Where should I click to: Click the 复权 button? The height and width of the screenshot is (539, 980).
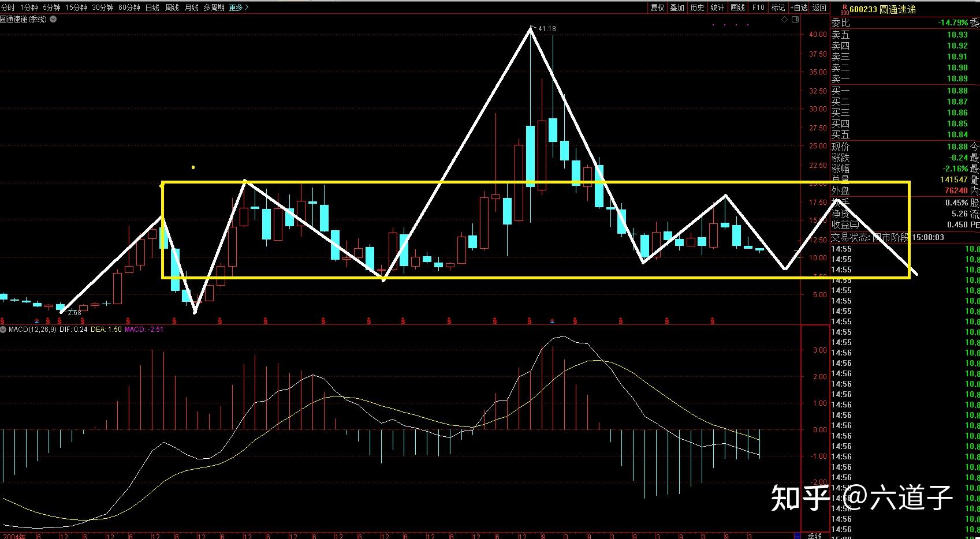point(657,8)
